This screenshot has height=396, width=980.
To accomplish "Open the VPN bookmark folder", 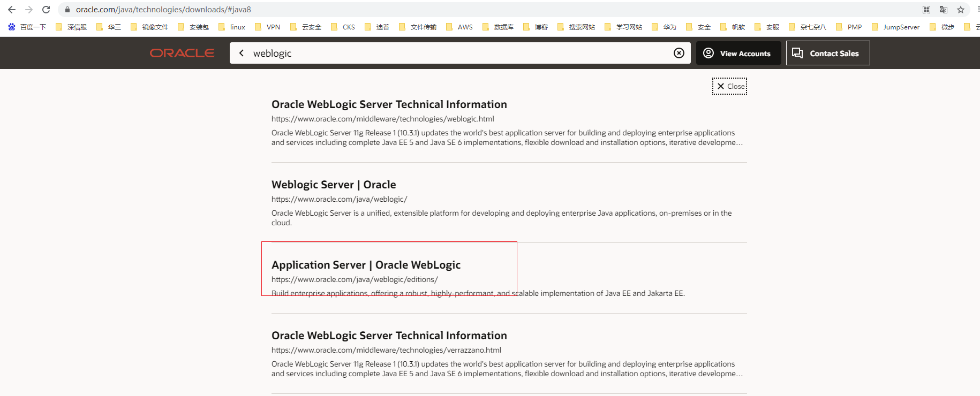I will [267, 27].
